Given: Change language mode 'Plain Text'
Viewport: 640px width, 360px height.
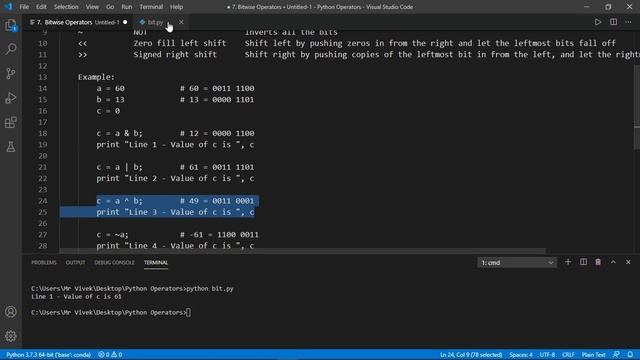Looking at the screenshot, I should coord(593,355).
